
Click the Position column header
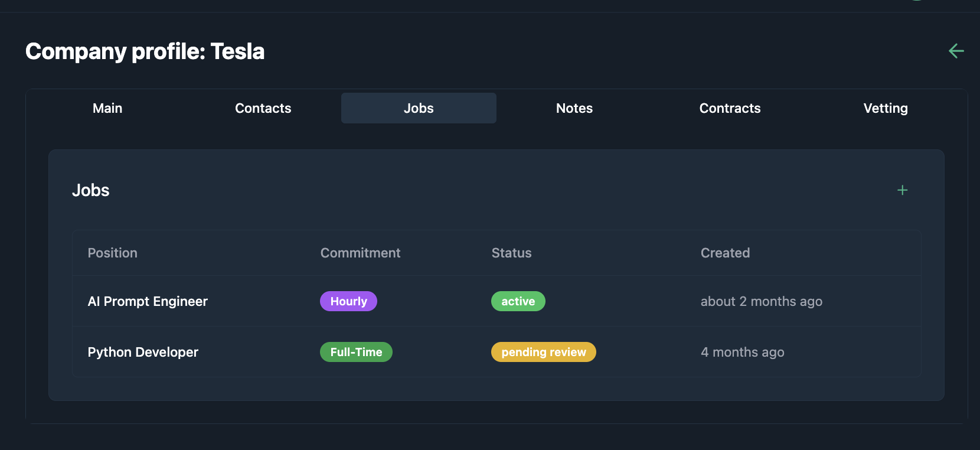pyautogui.click(x=113, y=253)
